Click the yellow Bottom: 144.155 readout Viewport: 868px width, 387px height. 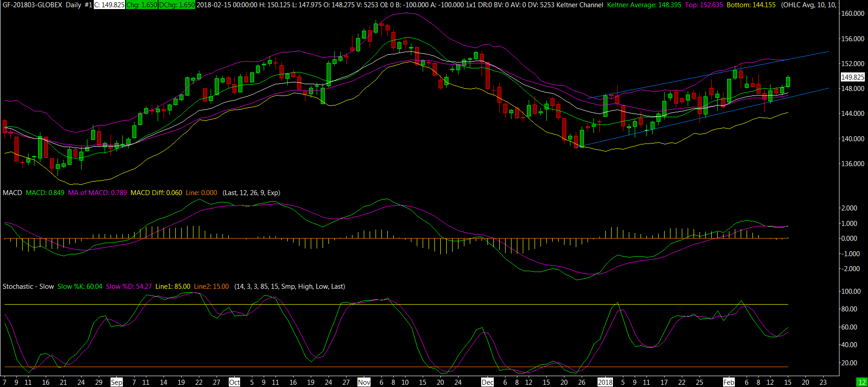coord(751,5)
